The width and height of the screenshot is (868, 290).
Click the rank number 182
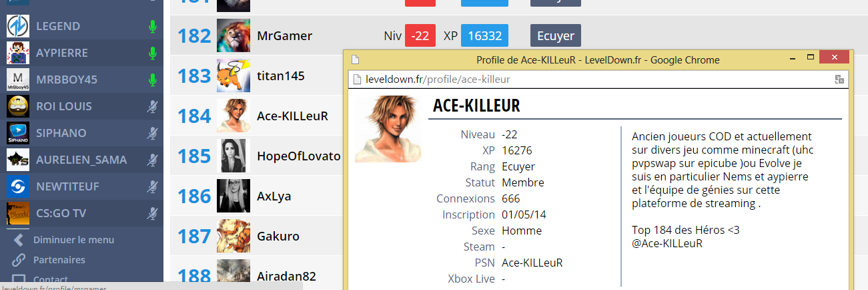click(194, 36)
